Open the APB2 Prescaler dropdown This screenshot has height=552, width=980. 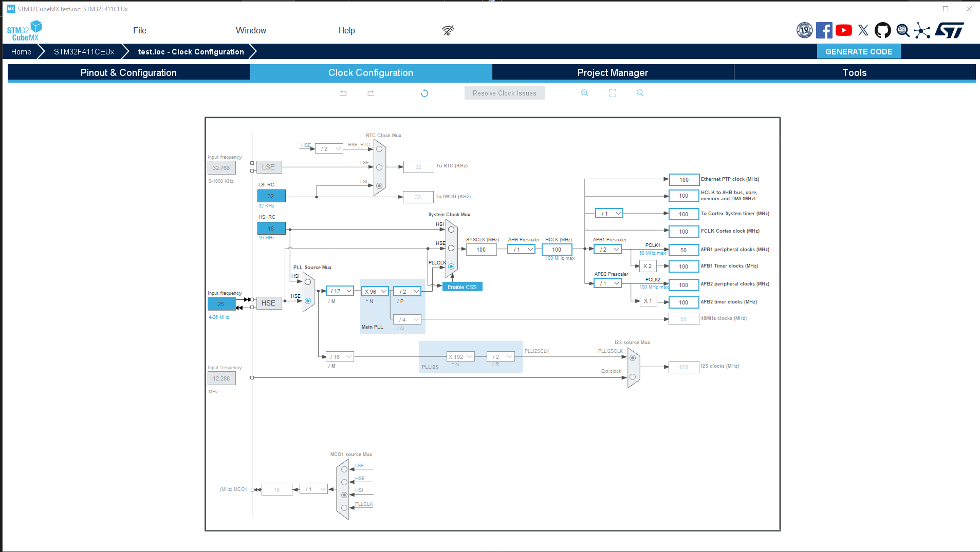click(608, 283)
